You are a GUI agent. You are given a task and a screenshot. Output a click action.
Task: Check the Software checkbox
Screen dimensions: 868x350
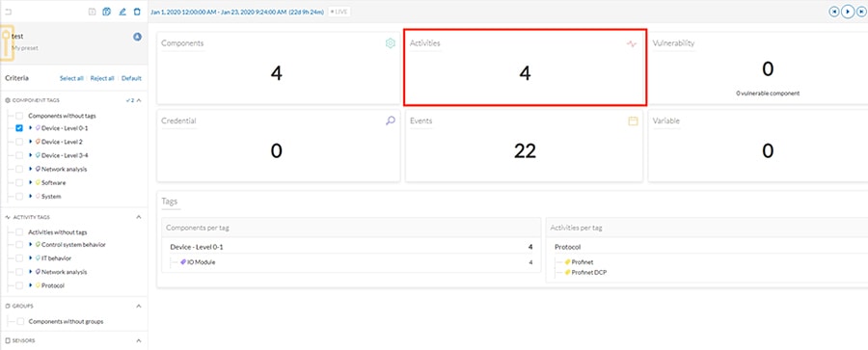tap(19, 182)
